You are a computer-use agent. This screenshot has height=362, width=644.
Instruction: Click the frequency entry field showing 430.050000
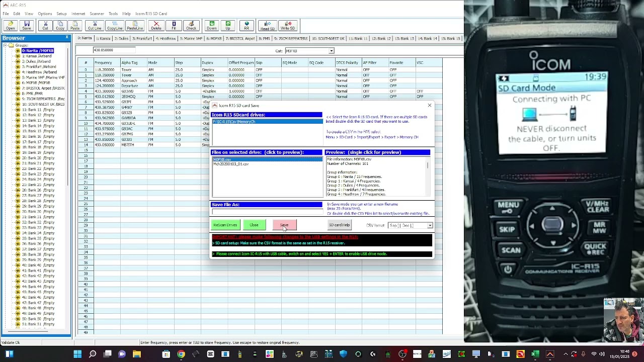pyautogui.click(x=114, y=50)
